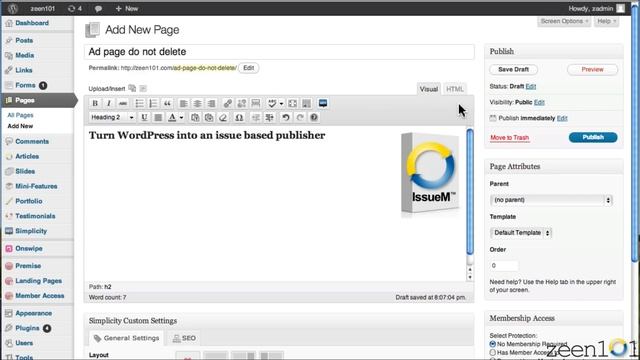Toggle underline formatting

pyautogui.click(x=144, y=118)
